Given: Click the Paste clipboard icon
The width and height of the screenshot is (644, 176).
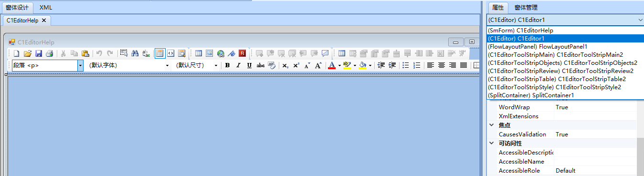Looking at the screenshot, I should (85, 53).
